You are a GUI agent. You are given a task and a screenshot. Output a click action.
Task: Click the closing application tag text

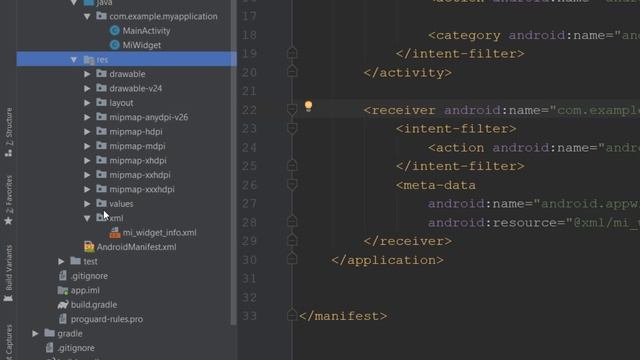pyautogui.click(x=387, y=260)
